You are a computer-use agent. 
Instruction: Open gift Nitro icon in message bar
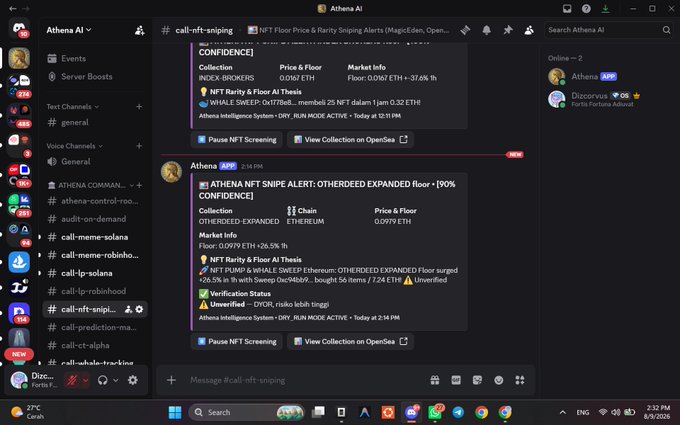coord(435,380)
